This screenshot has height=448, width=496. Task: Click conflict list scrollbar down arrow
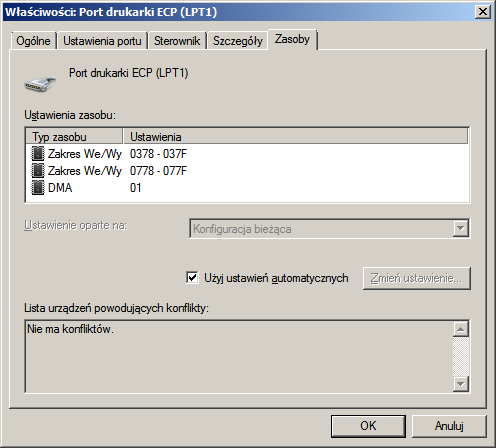tap(461, 384)
